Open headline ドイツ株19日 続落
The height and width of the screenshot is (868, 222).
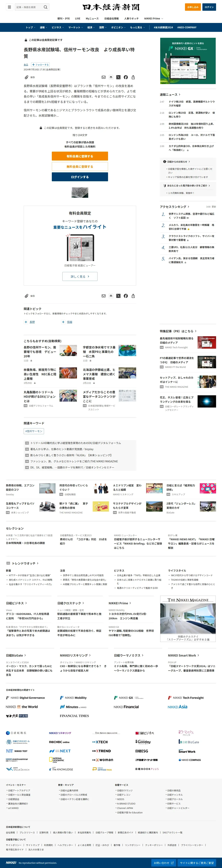click(192, 104)
